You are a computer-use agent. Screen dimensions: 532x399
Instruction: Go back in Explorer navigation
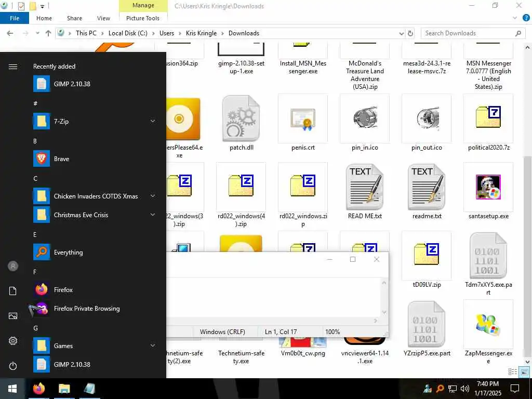pyautogui.click(x=10, y=33)
